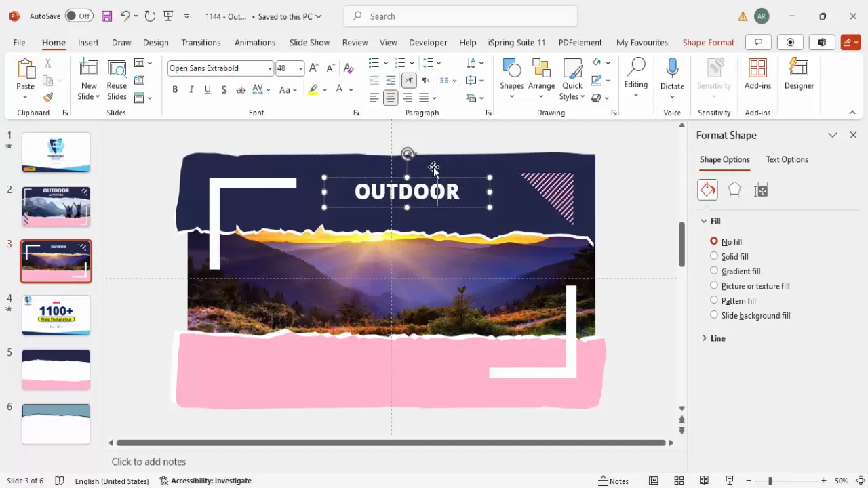Image resolution: width=868 pixels, height=488 pixels.
Task: Justify the paragraph text
Action: (424, 98)
